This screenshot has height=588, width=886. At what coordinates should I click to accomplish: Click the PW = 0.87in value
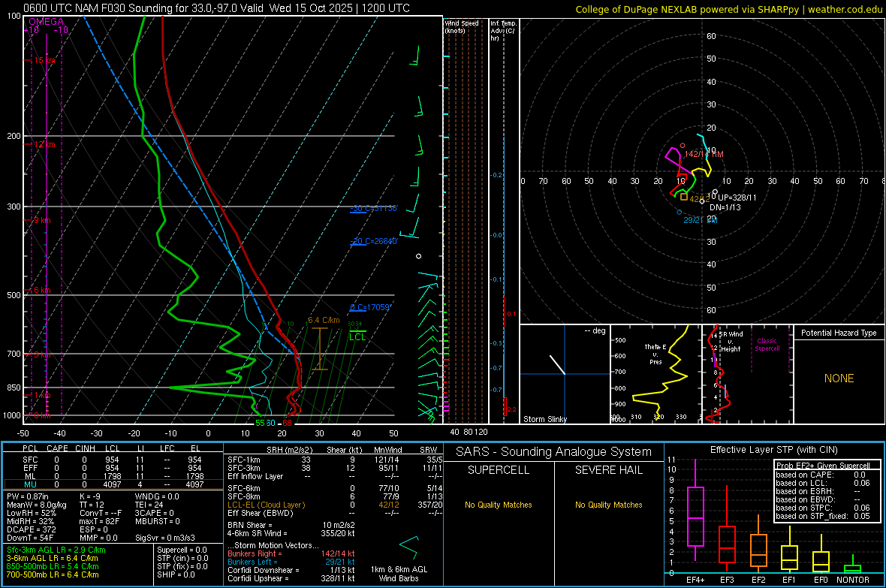point(28,496)
